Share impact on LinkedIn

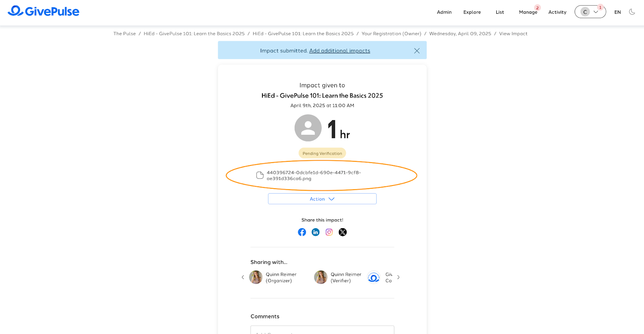(x=316, y=232)
